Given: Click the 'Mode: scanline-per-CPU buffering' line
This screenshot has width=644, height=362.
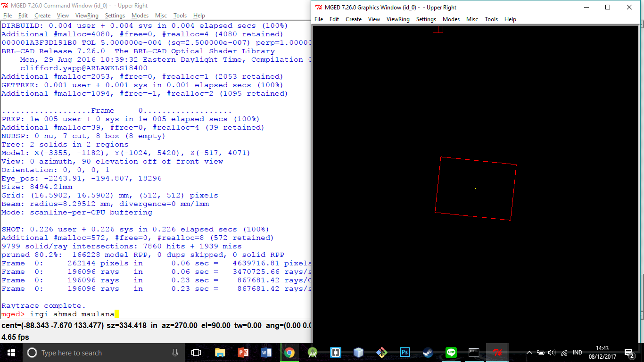Looking at the screenshot, I should [77, 212].
